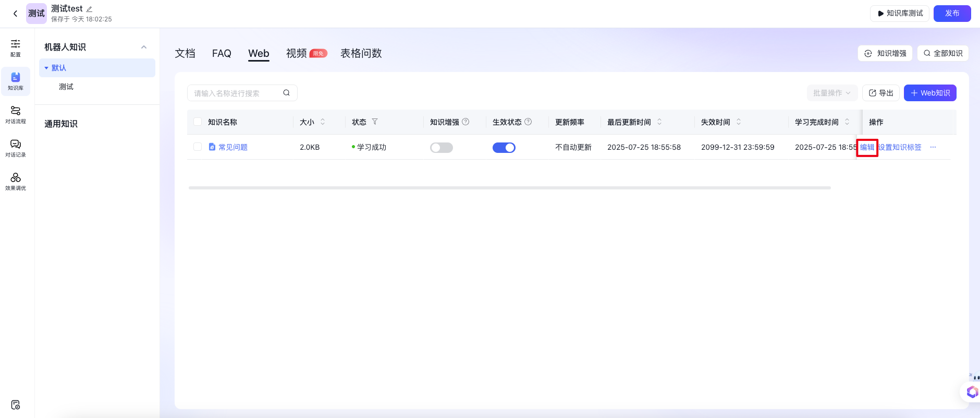Click the bottom-left sidebar document icon
This screenshot has height=418, width=980.
click(16, 405)
